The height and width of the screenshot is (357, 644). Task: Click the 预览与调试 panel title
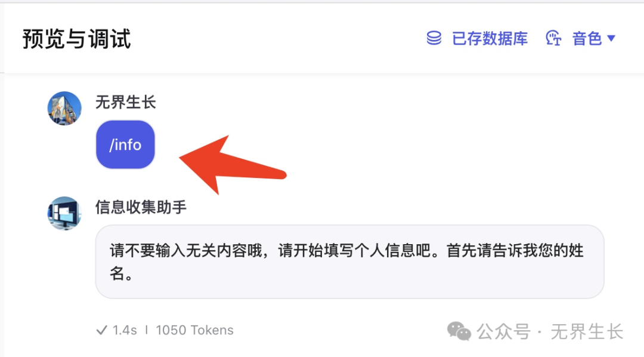click(x=77, y=39)
